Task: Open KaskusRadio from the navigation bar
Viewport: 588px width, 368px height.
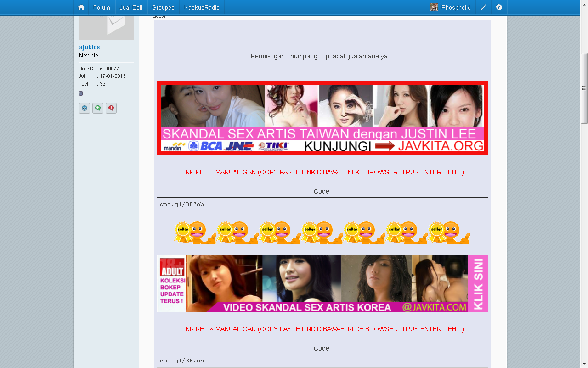Action: 202,7
